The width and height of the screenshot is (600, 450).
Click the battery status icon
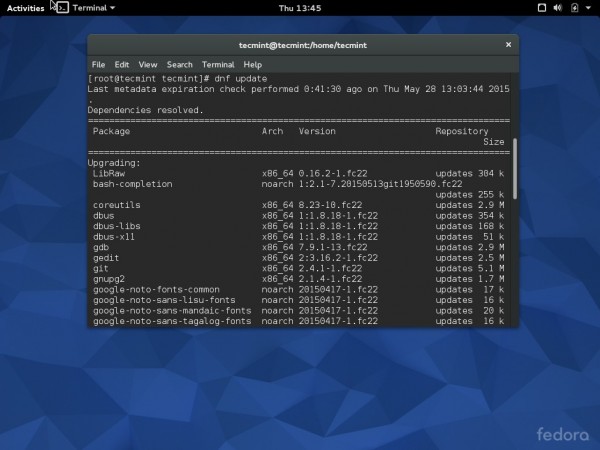click(x=574, y=7)
